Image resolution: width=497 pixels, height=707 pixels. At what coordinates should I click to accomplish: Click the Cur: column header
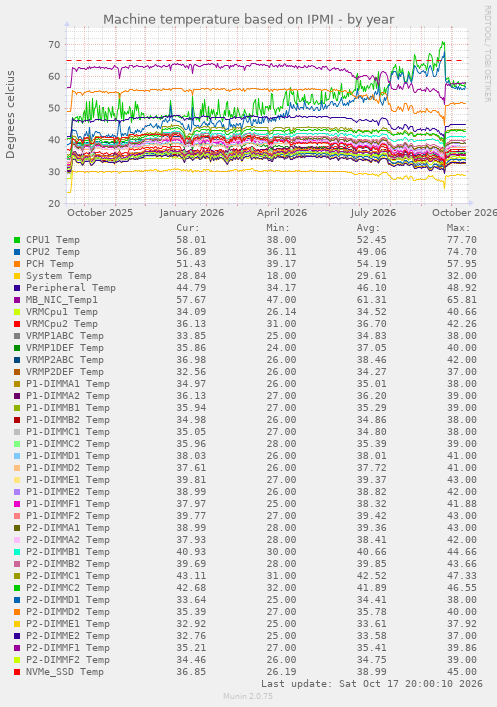pos(188,228)
